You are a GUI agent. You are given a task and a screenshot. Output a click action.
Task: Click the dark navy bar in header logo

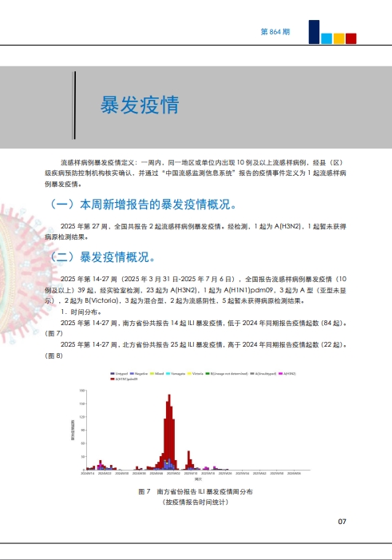coord(314,32)
